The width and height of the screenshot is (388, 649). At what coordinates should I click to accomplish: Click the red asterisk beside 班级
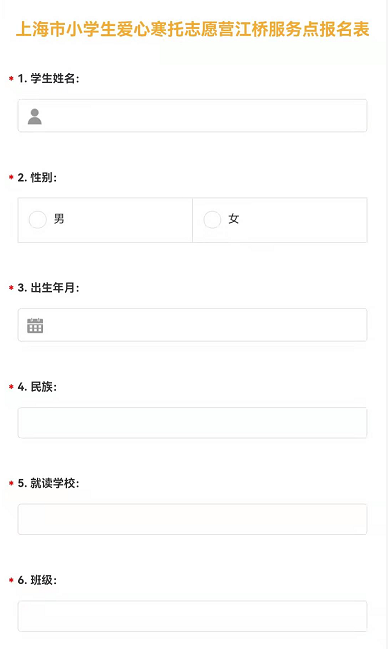tap(11, 580)
